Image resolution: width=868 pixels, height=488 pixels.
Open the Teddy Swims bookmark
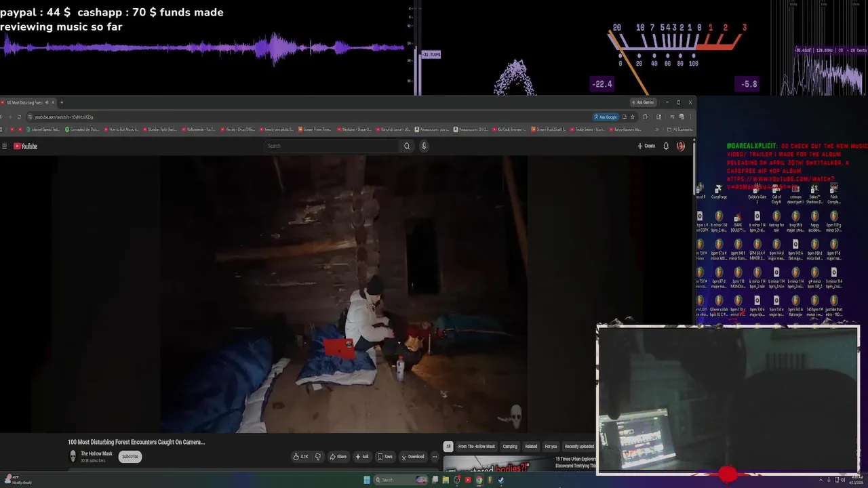tap(587, 129)
